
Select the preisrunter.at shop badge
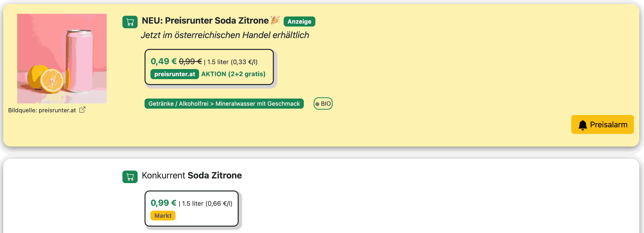pyautogui.click(x=174, y=74)
